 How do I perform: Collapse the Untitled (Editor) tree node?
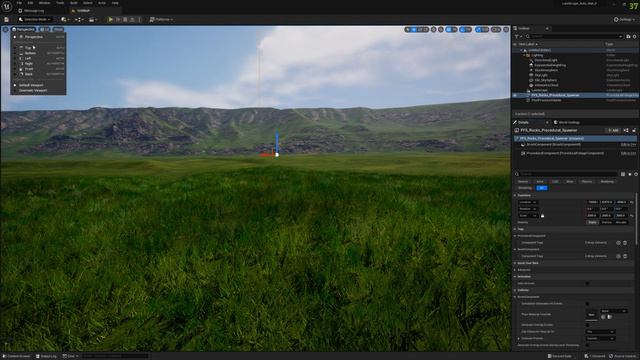pyautogui.click(x=521, y=50)
